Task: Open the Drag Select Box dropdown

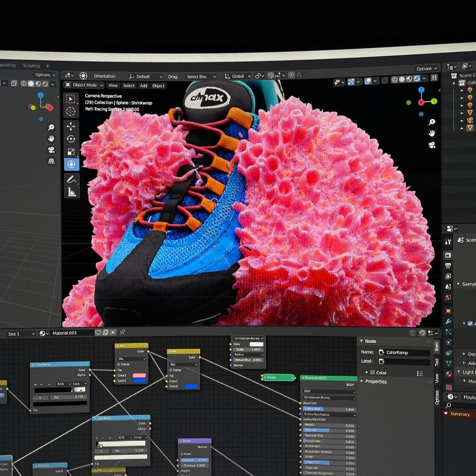Action: 201,77
